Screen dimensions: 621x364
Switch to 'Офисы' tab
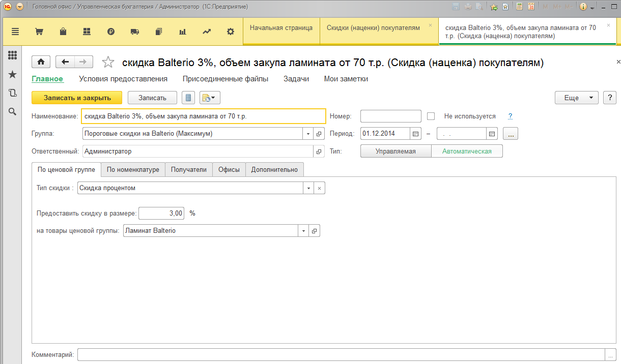click(x=229, y=170)
